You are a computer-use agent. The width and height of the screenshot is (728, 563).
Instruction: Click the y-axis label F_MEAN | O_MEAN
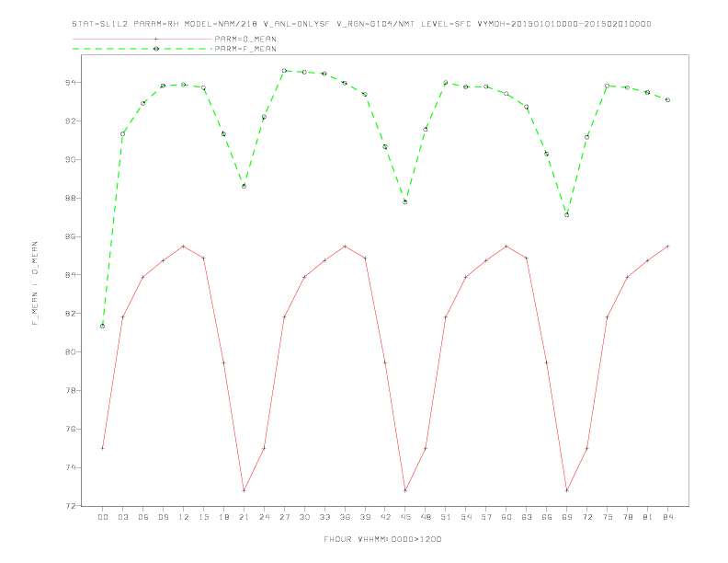[35, 283]
